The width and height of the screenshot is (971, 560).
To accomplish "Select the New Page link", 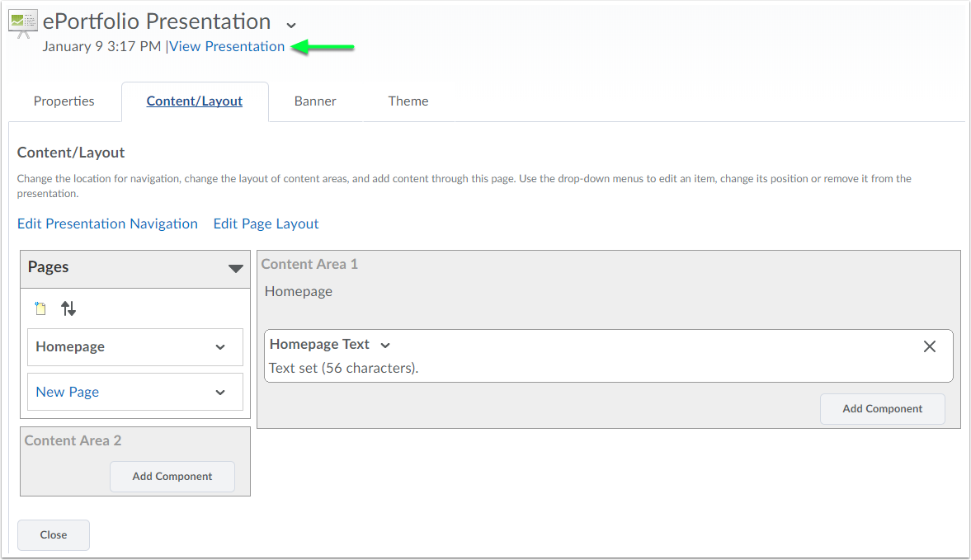I will pos(68,392).
